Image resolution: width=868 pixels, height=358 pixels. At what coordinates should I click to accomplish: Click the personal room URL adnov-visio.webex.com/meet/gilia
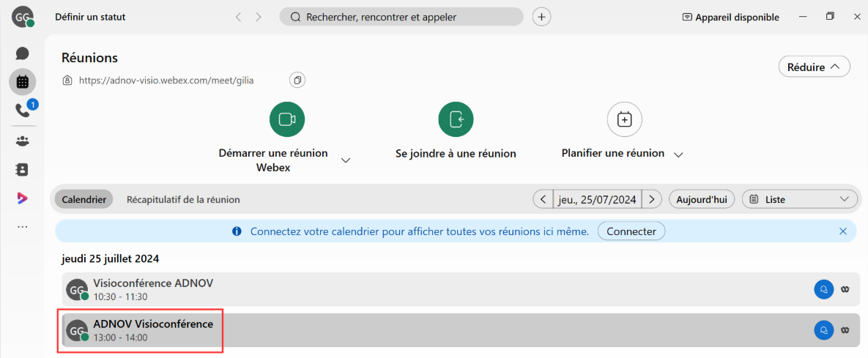pyautogui.click(x=166, y=81)
